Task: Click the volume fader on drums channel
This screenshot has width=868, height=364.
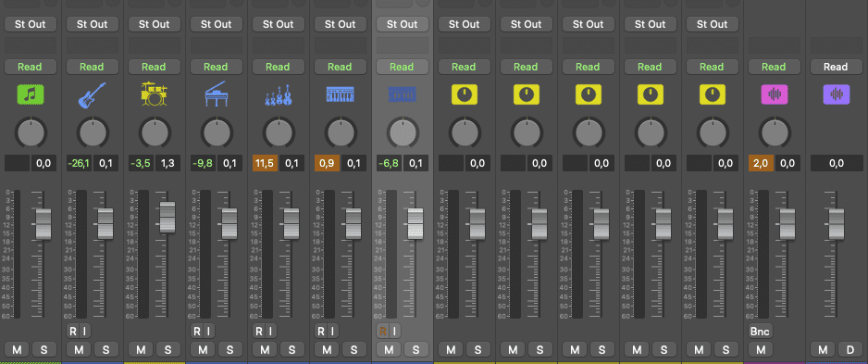Action: click(x=167, y=217)
